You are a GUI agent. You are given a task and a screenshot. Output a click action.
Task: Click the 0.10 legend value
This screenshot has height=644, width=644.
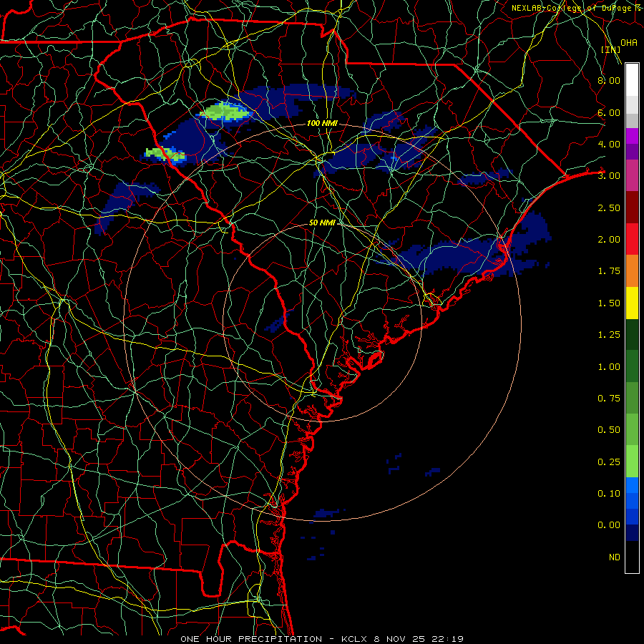(609, 494)
